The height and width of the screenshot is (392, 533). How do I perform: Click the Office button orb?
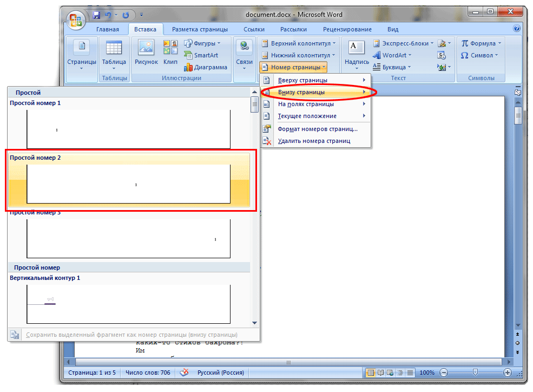(x=75, y=20)
